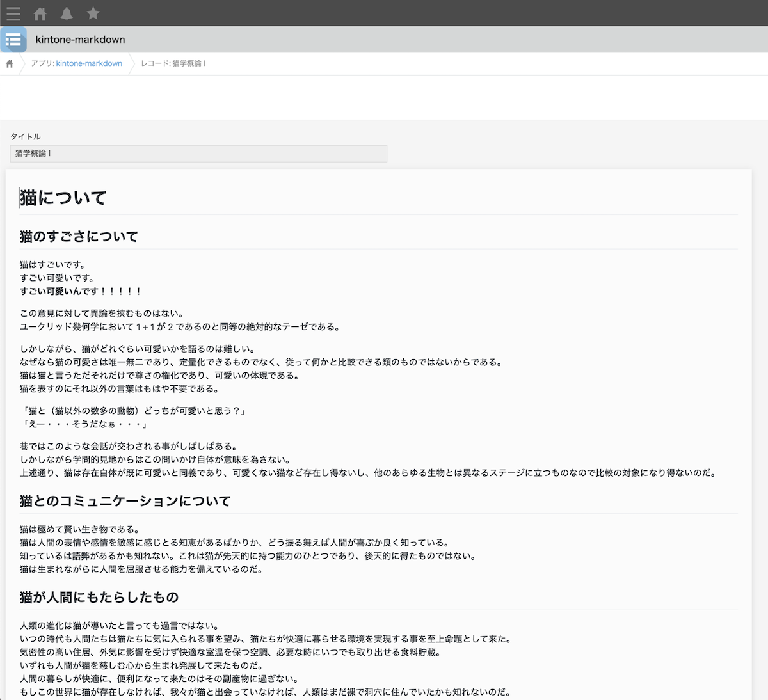
Task: Click the line starting しかしながら学問的見地から
Action: (x=156, y=460)
